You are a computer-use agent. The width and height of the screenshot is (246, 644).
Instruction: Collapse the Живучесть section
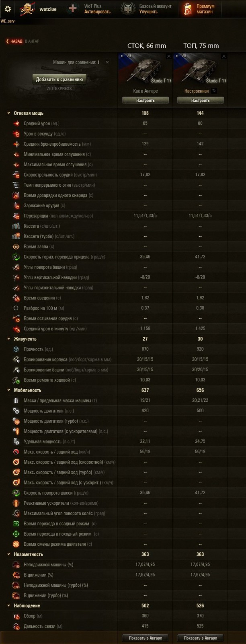click(8, 339)
